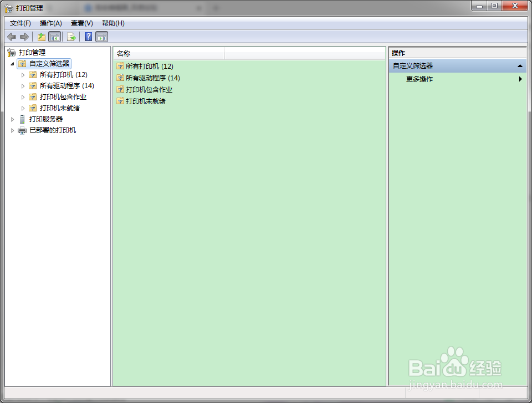
Task: Select 所有打印机 (12) text in center list
Action: (150, 66)
